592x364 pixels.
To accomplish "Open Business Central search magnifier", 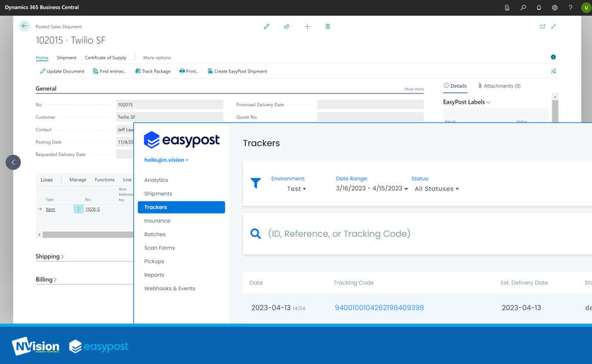I will (522, 7).
